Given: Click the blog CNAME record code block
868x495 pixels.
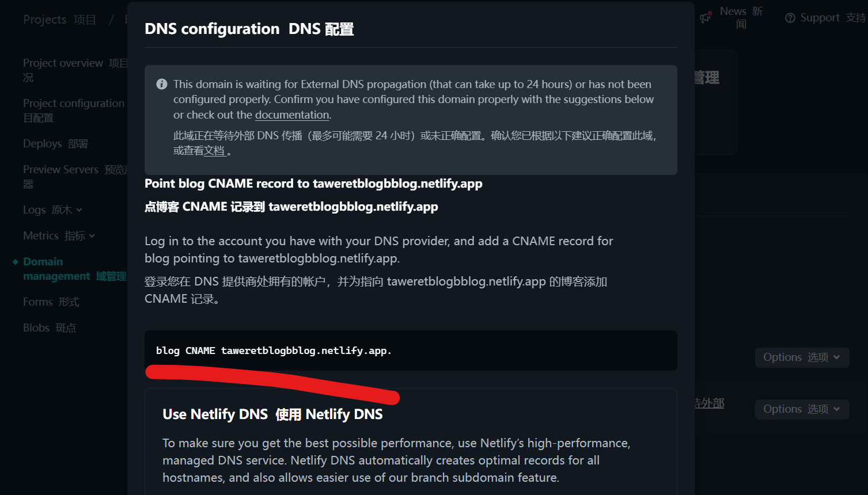Looking at the screenshot, I should (x=411, y=351).
